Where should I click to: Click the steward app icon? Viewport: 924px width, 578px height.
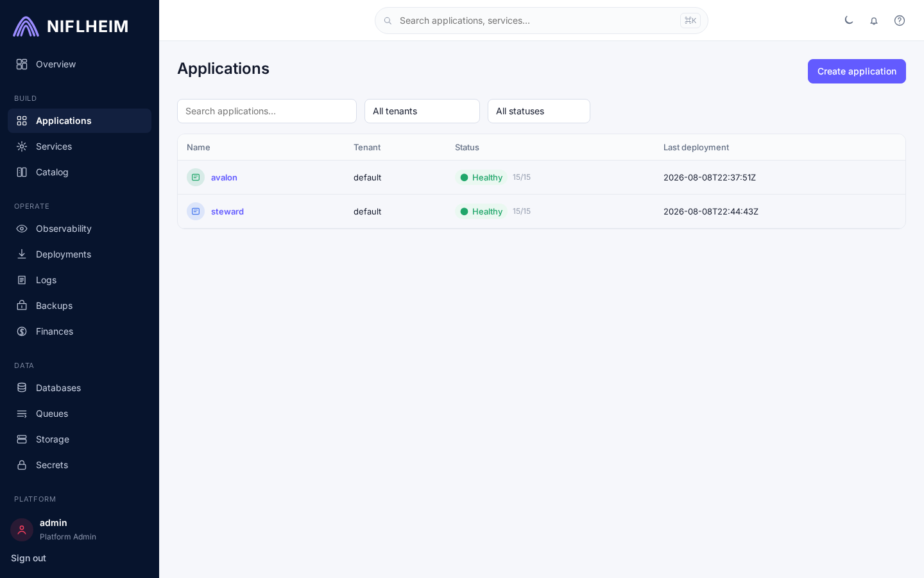tap(196, 211)
